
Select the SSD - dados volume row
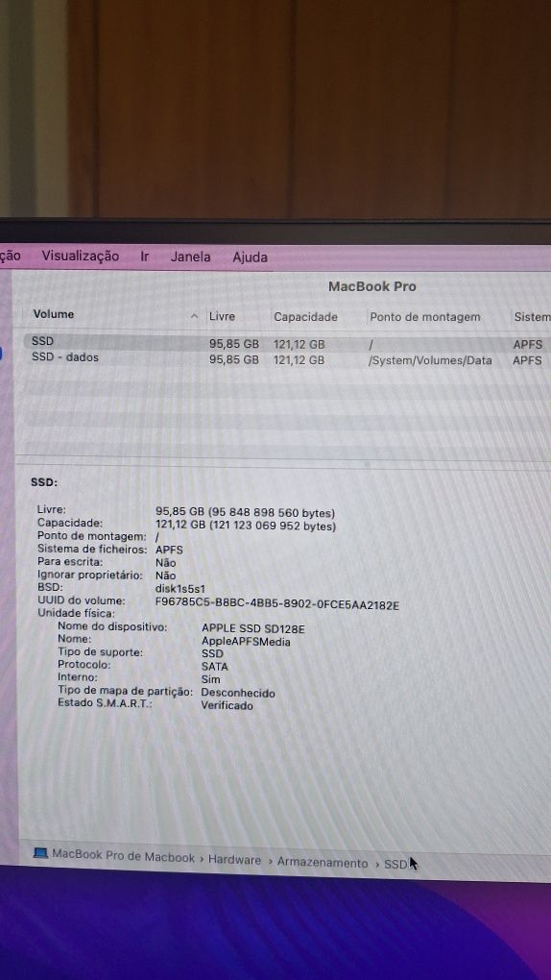coord(287,359)
